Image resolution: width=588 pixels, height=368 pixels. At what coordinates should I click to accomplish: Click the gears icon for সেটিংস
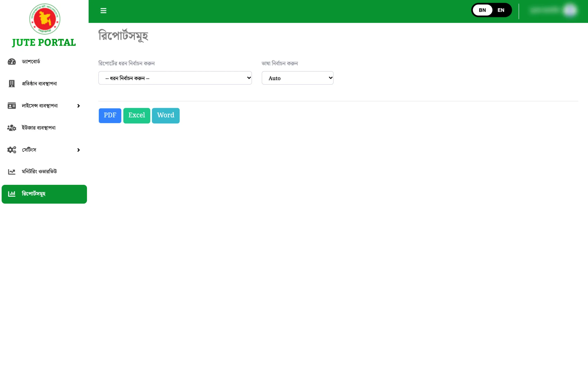12,150
